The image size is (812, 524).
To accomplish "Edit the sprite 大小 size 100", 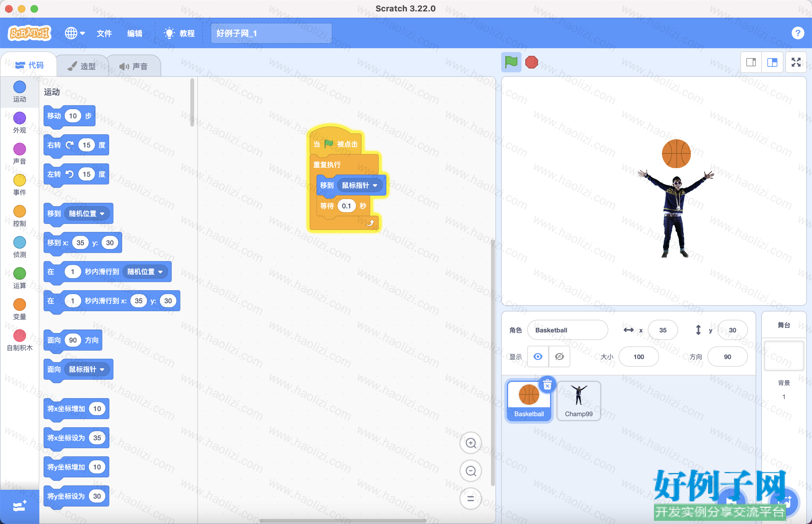I will coord(638,357).
